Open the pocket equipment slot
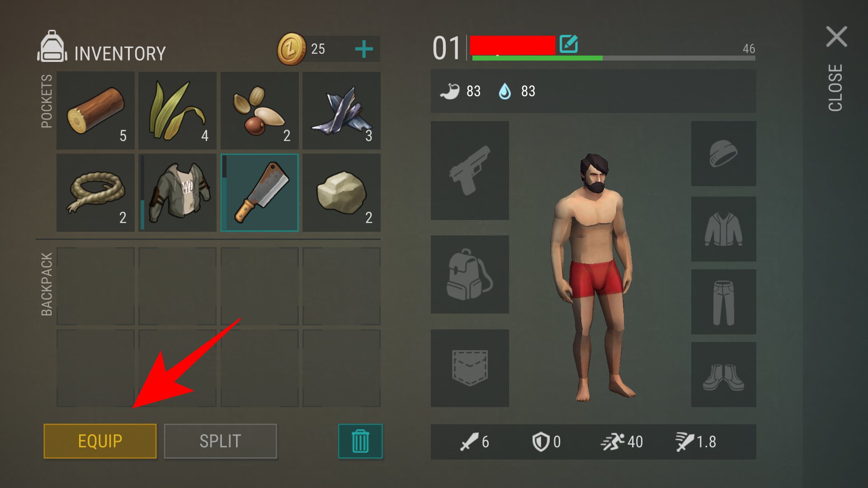The width and height of the screenshot is (868, 488). pyautogui.click(x=470, y=368)
